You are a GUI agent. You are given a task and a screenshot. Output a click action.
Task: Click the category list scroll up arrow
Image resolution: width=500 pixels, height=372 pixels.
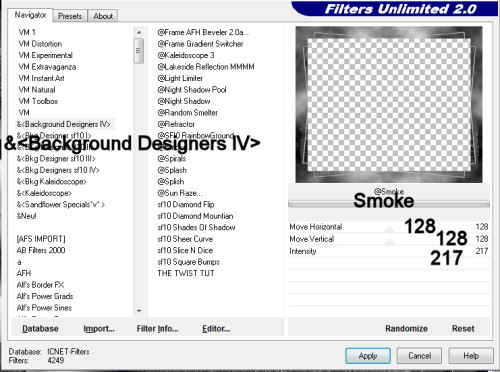[139, 32]
